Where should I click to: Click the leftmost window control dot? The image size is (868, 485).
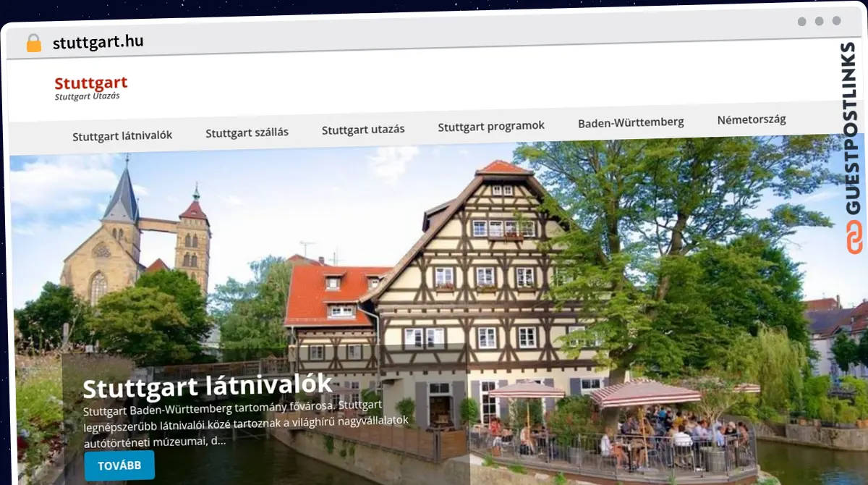(801, 22)
